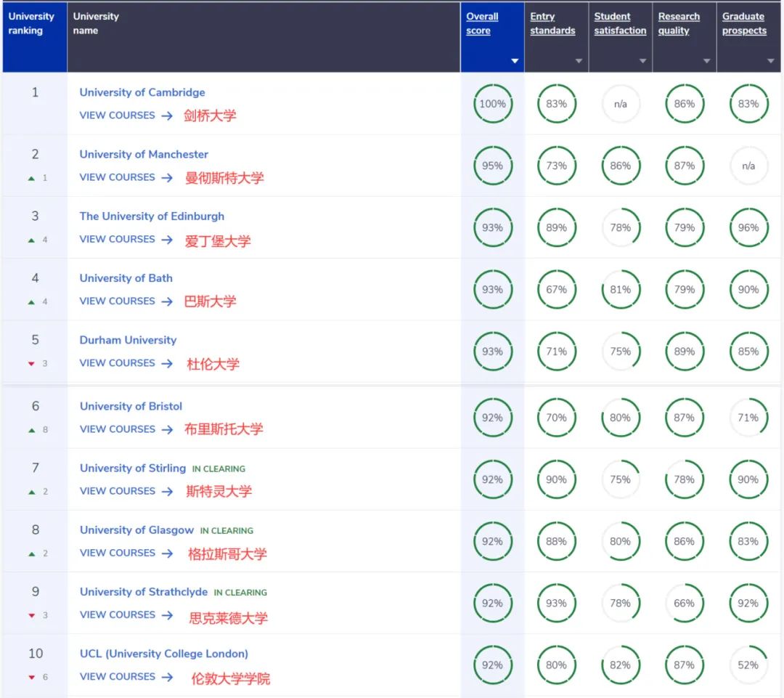Image resolution: width=784 pixels, height=698 pixels.
Task: Click Strathclyde's red down rank-change arrow
Action: point(31,615)
